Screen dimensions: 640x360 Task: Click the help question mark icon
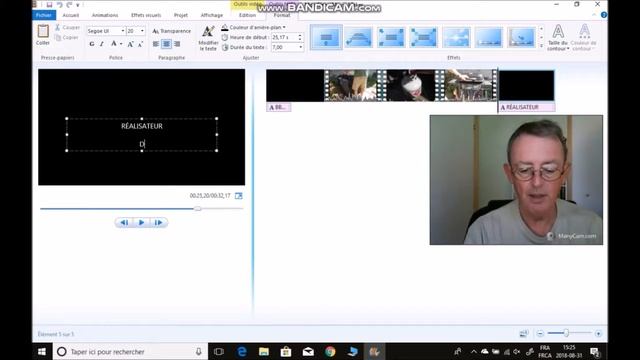(x=604, y=15)
